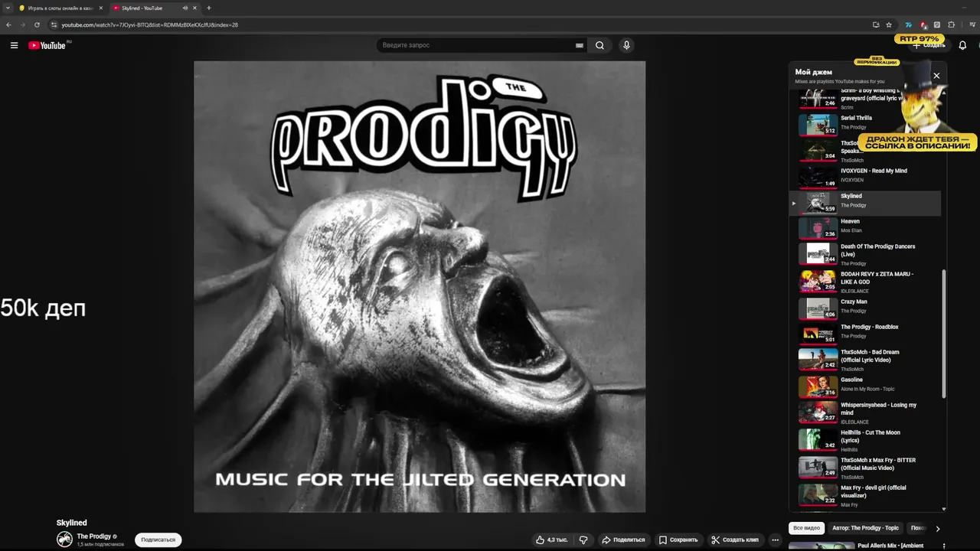Focus the Введите запрос search field
Screen dimensions: 980x551
click(x=481, y=45)
